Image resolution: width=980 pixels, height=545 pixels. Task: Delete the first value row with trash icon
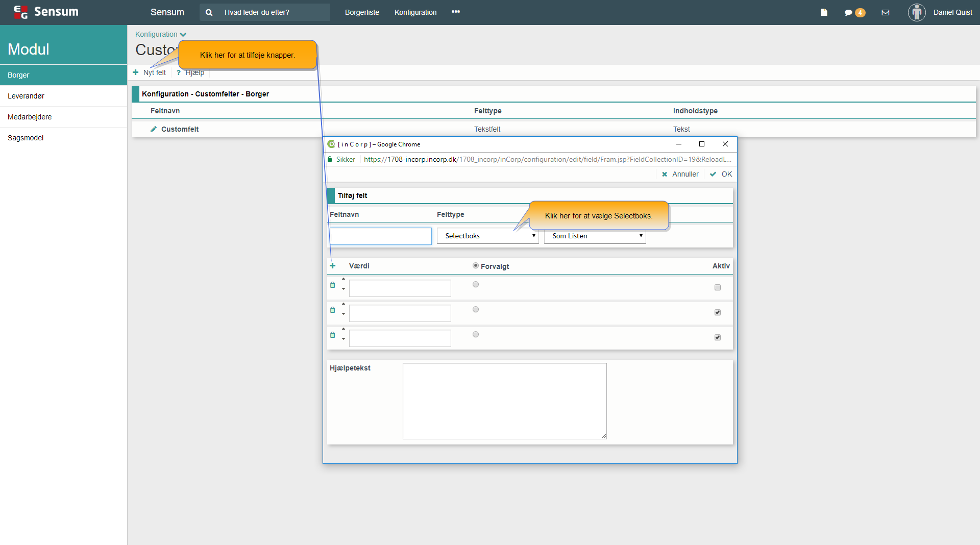333,285
